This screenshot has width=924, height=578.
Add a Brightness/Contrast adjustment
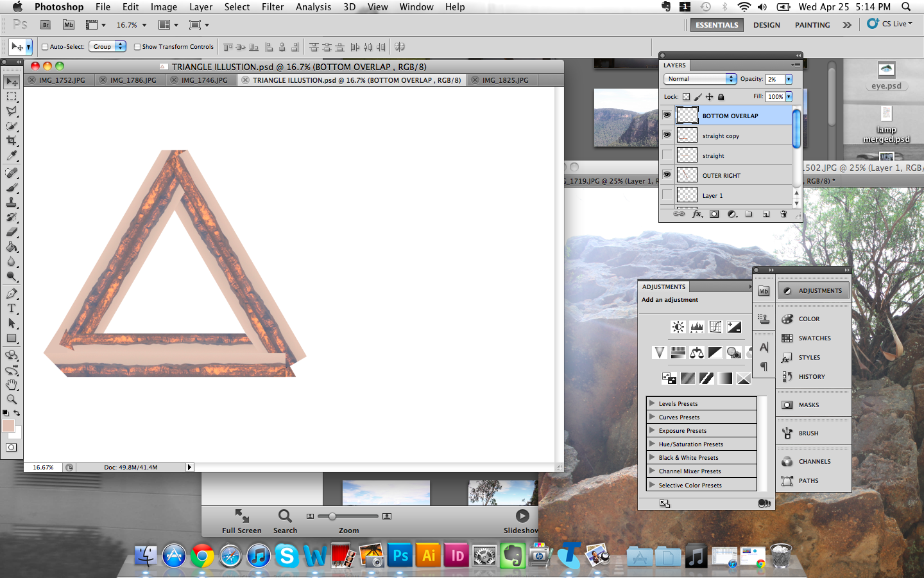[678, 327]
